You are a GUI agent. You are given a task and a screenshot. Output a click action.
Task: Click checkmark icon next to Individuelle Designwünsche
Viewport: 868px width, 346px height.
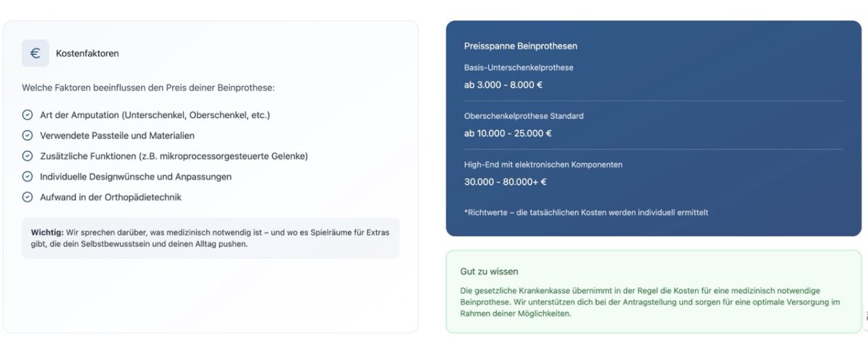click(27, 177)
